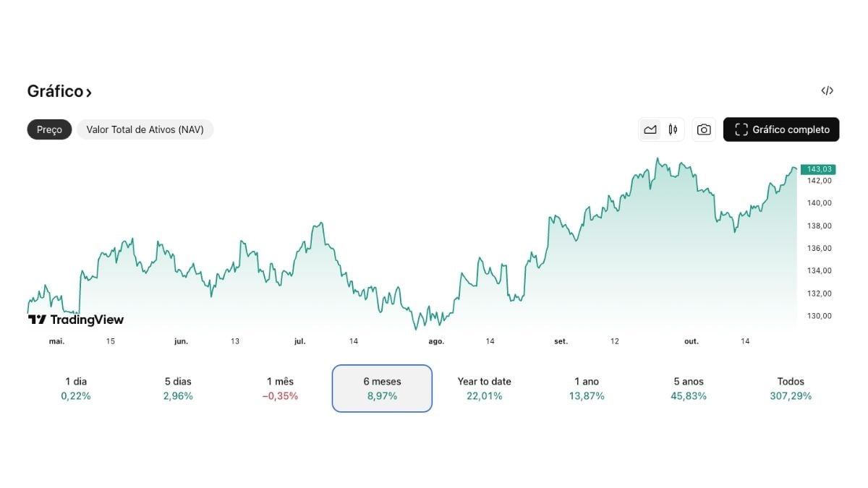
Task: Enable the Preço view
Action: [x=48, y=129]
